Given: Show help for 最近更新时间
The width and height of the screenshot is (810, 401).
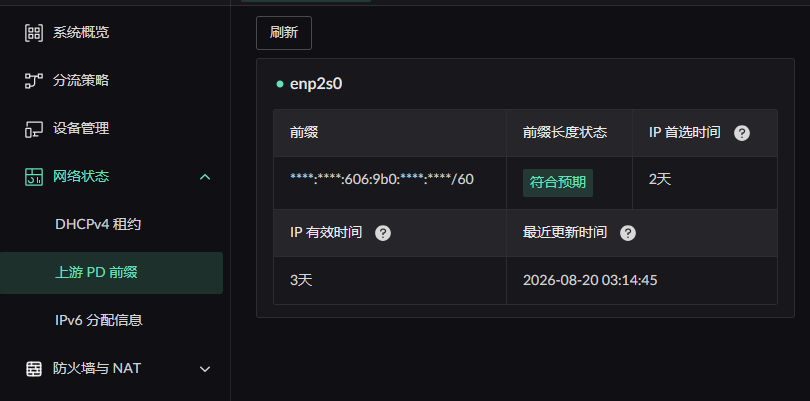Looking at the screenshot, I should tap(628, 233).
